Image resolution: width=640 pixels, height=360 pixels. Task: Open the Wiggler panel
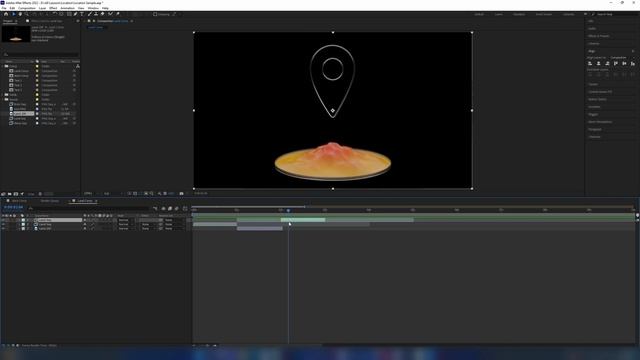click(x=593, y=114)
